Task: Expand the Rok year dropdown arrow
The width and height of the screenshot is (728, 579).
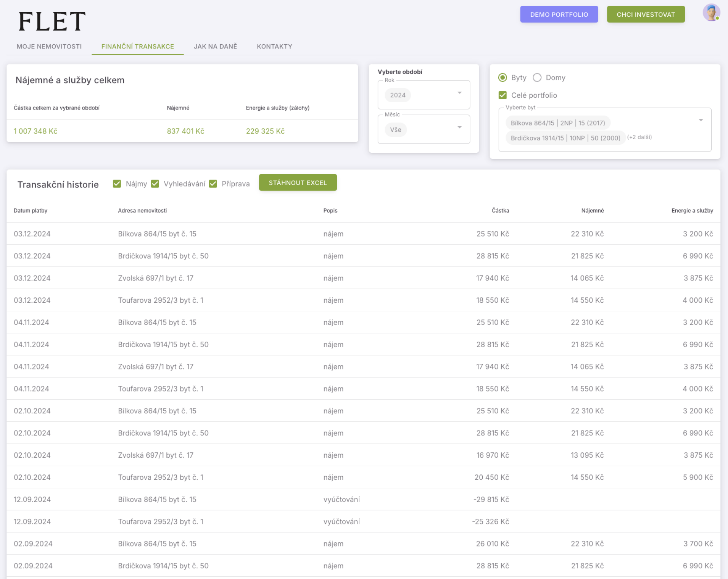Action: (x=459, y=93)
